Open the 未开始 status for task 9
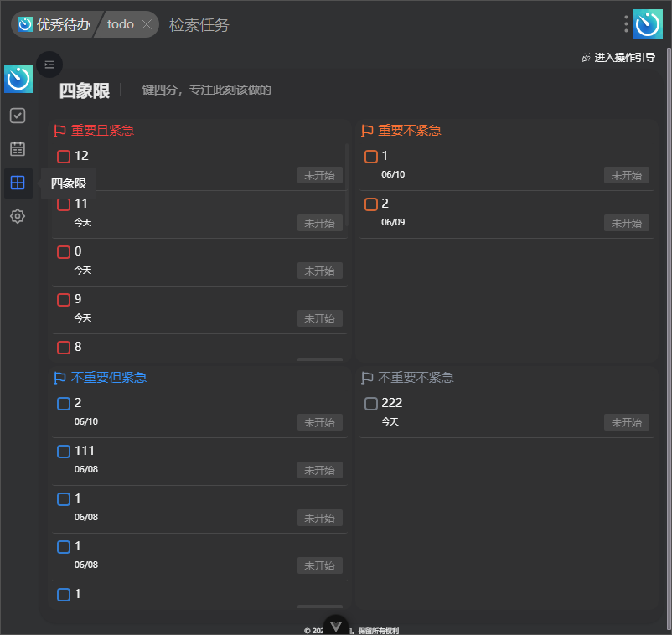This screenshot has width=672, height=635. pos(320,318)
